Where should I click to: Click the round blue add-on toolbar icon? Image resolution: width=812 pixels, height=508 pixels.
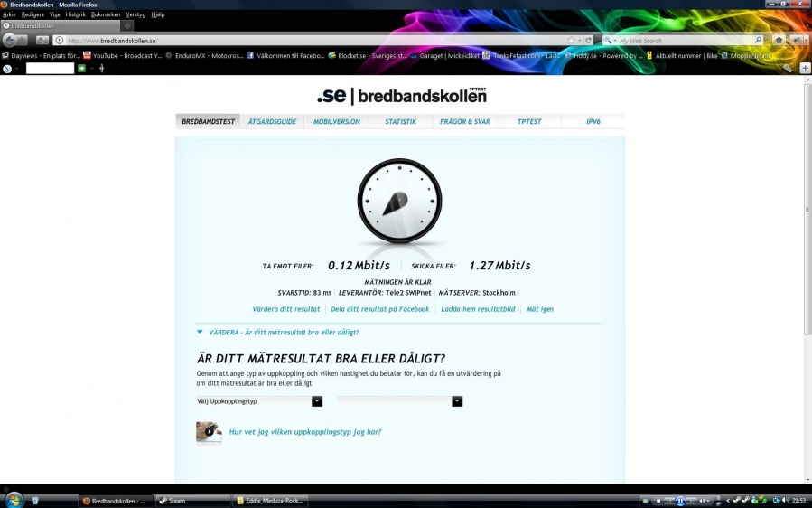[x=7, y=68]
